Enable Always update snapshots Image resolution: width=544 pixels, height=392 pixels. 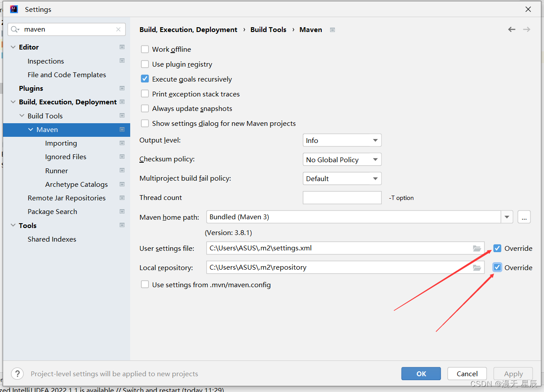point(145,108)
